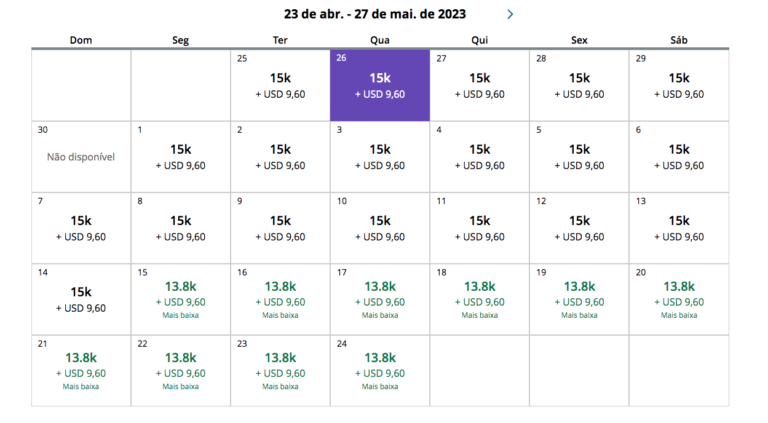Select May 15 lowest fare 13.8k
Viewport: 768px width, 423px height.
[x=180, y=299]
